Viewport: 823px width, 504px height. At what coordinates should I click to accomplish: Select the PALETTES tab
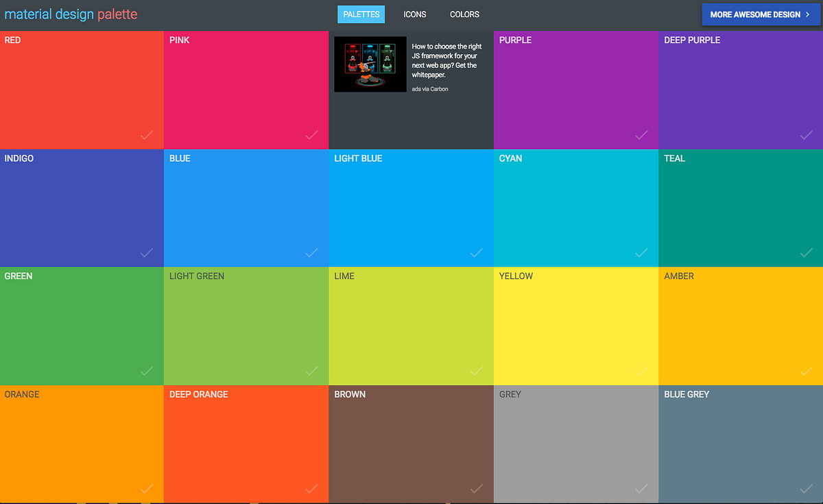coord(361,14)
